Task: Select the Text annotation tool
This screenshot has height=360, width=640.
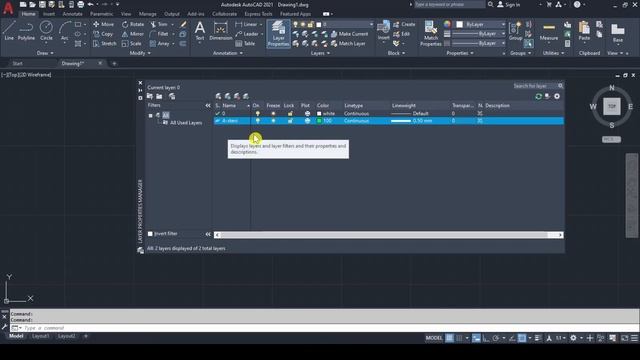Action: pyautogui.click(x=200, y=31)
